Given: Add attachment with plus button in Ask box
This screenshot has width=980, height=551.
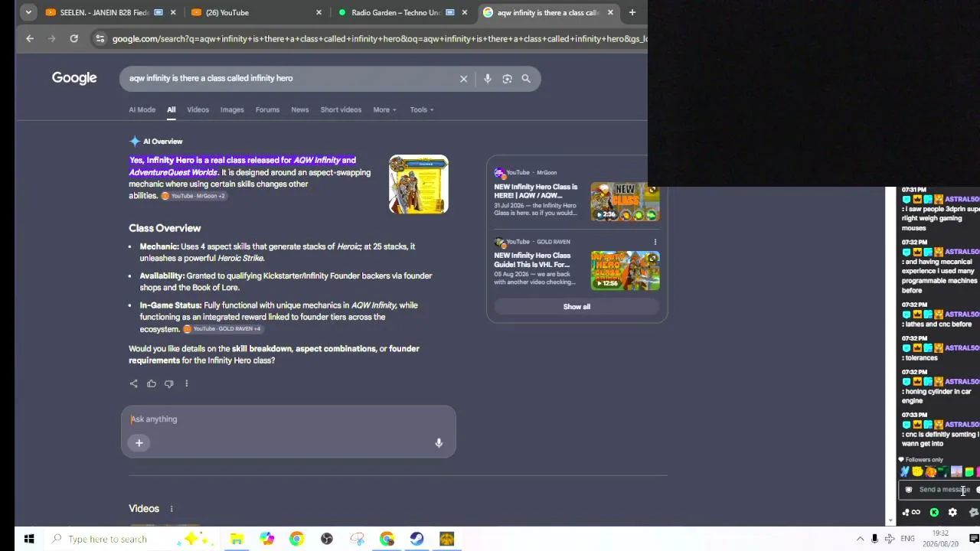Looking at the screenshot, I should pyautogui.click(x=139, y=443).
